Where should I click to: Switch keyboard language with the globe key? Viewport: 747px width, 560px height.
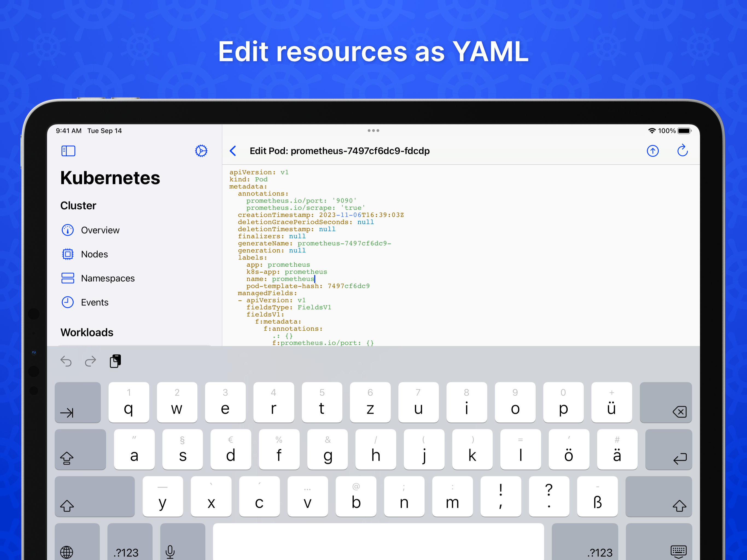coord(77,542)
